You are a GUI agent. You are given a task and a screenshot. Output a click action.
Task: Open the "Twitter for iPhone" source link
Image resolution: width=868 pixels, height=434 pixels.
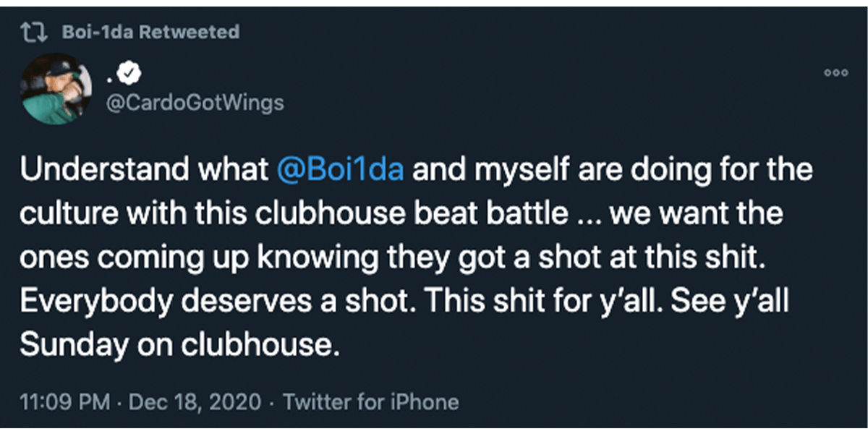click(x=370, y=401)
